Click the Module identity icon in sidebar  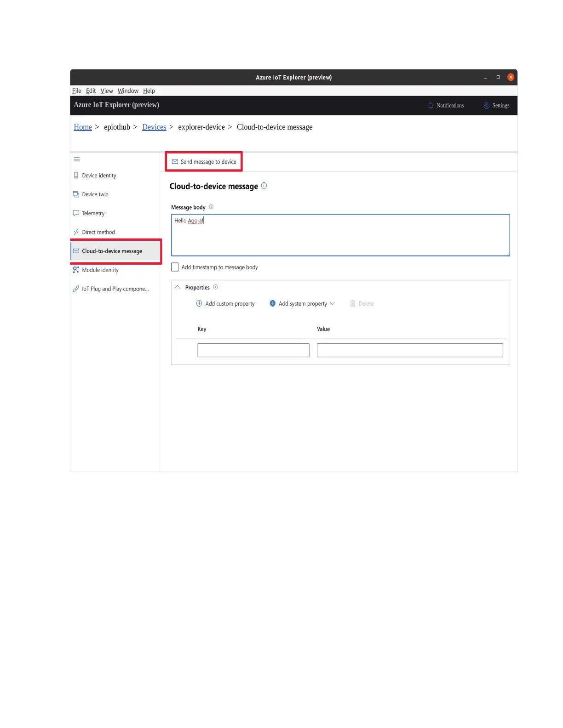point(76,270)
